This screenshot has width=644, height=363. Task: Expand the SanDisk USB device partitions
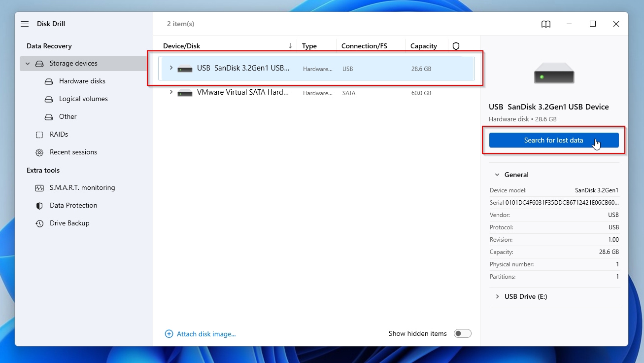[170, 69]
